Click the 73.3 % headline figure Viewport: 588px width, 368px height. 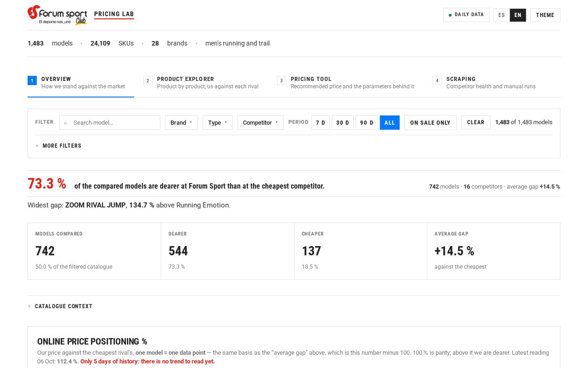(47, 184)
